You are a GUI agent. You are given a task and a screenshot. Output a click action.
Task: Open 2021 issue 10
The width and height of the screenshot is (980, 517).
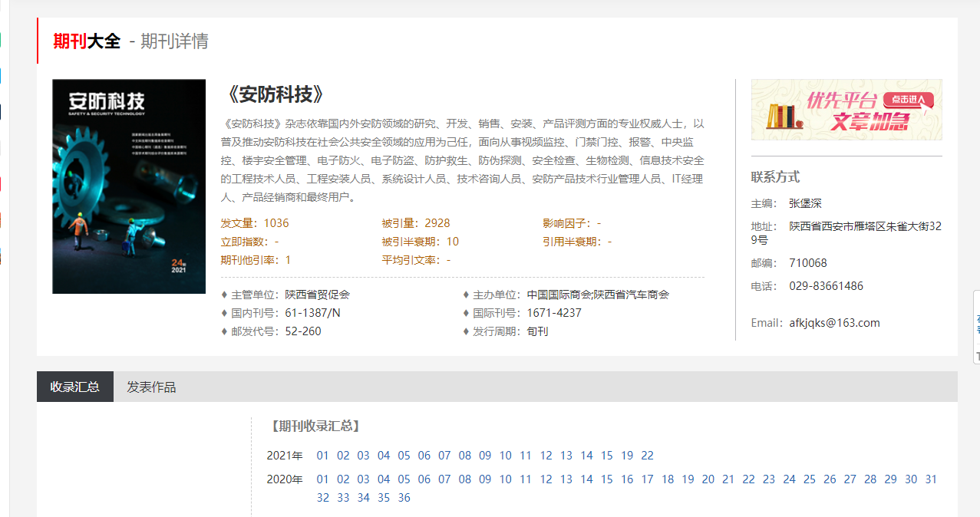[505, 456]
